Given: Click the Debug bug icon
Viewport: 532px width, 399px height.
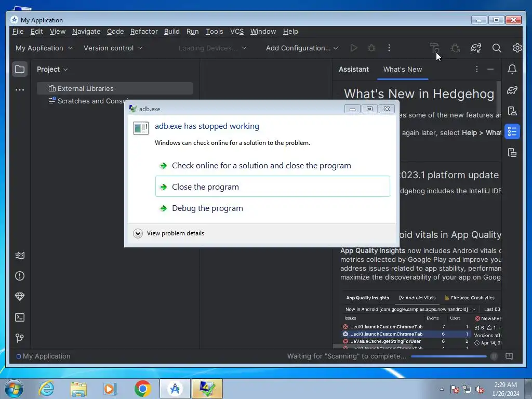Looking at the screenshot, I should 371,48.
